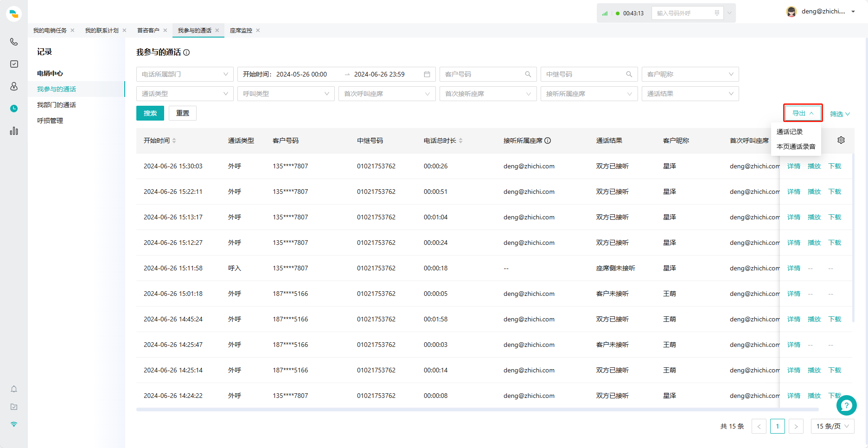This screenshot has width=868, height=448.
Task: Open 呼损管理 in sidebar
Action: point(50,121)
